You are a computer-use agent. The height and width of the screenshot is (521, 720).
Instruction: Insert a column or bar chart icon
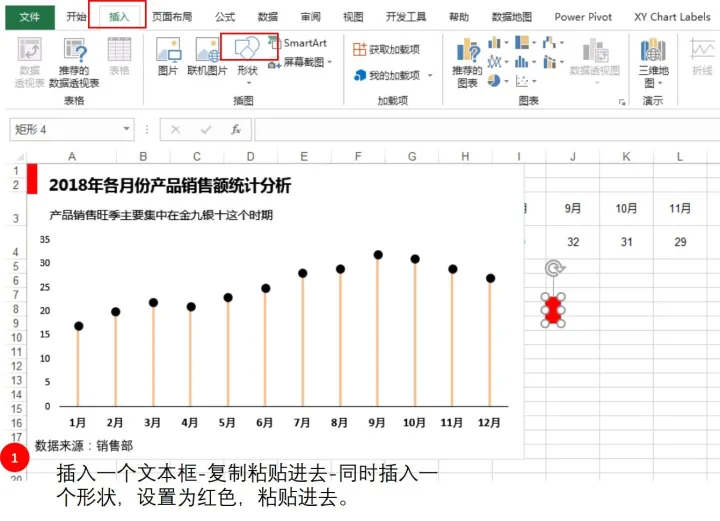tap(495, 43)
